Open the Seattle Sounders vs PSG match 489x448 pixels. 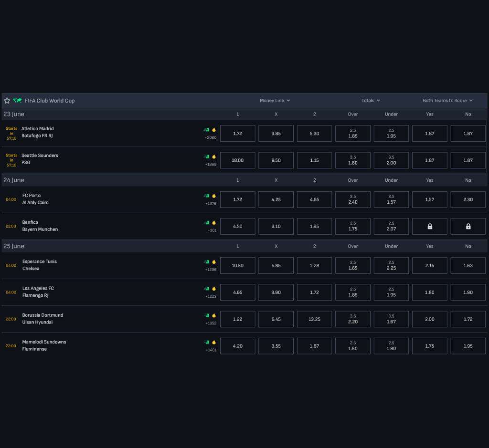pos(40,159)
